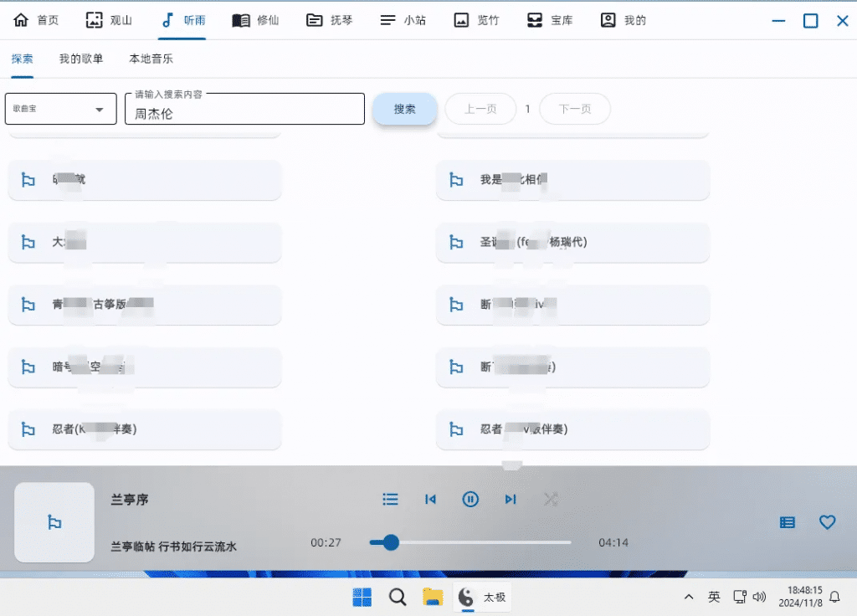
Task: Switch to 我的歌单 sub-tab
Action: point(81,59)
